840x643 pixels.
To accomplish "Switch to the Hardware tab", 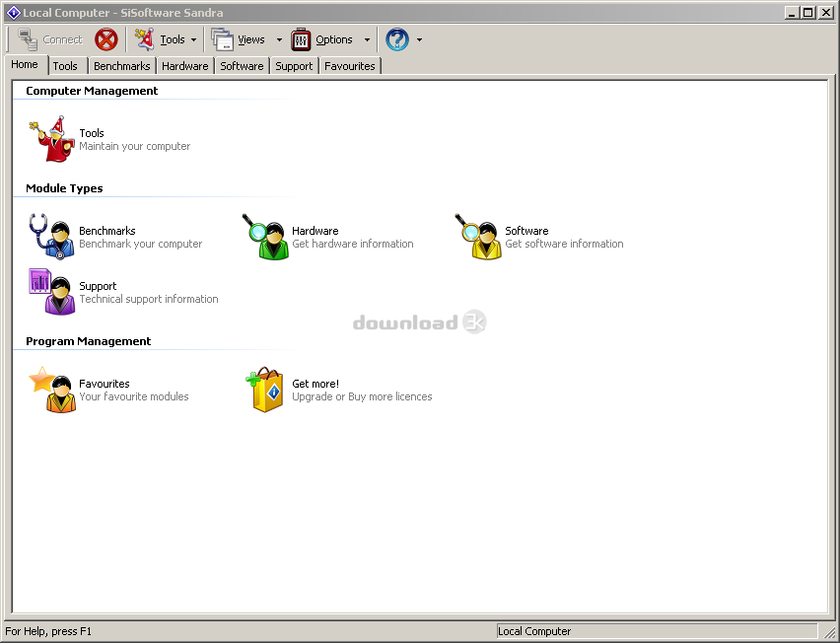I will coord(185,66).
